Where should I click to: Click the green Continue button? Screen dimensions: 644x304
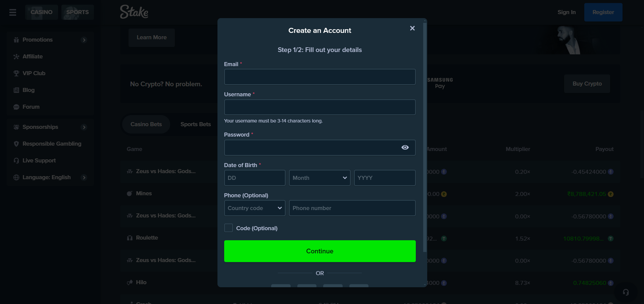click(320, 251)
